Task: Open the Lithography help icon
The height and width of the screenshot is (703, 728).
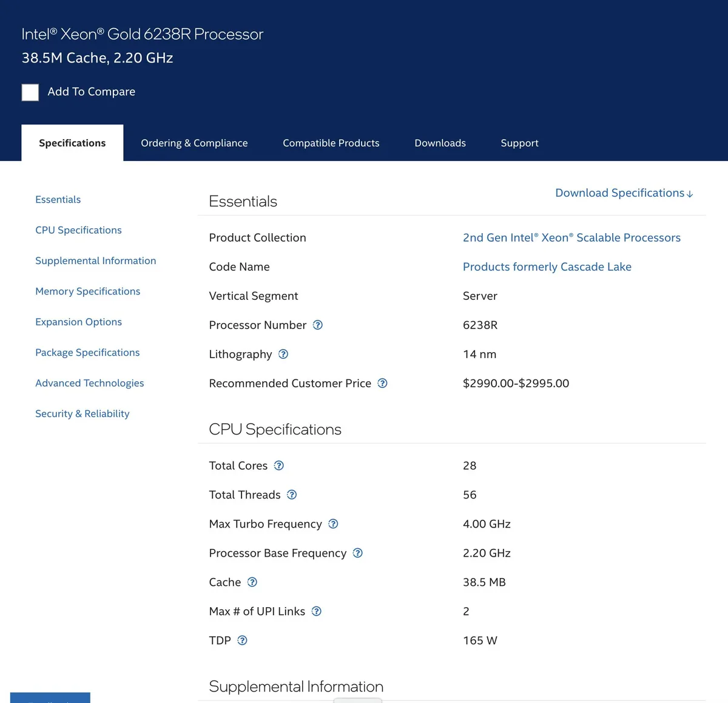Action: [x=283, y=354]
